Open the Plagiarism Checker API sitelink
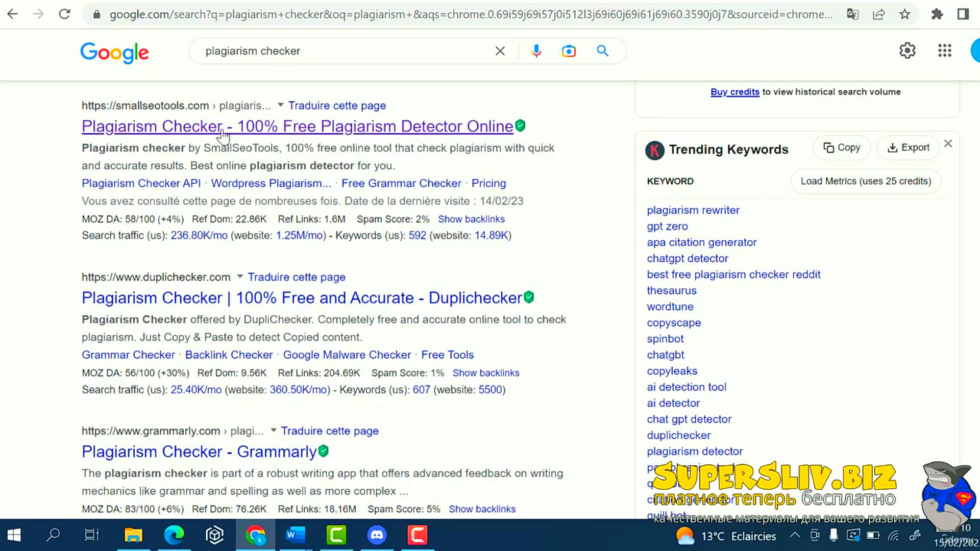The width and height of the screenshot is (980, 551). pyautogui.click(x=141, y=183)
